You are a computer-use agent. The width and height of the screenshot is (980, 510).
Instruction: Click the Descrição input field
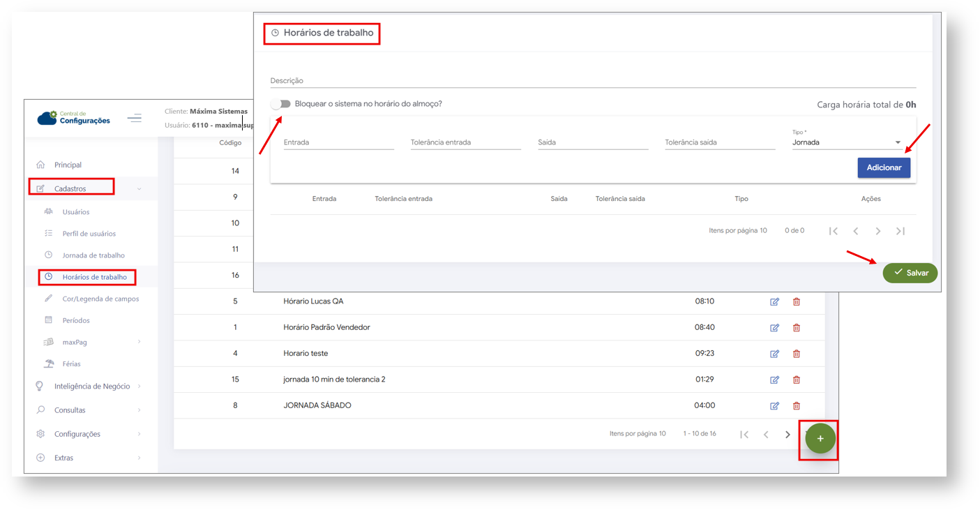[593, 81]
